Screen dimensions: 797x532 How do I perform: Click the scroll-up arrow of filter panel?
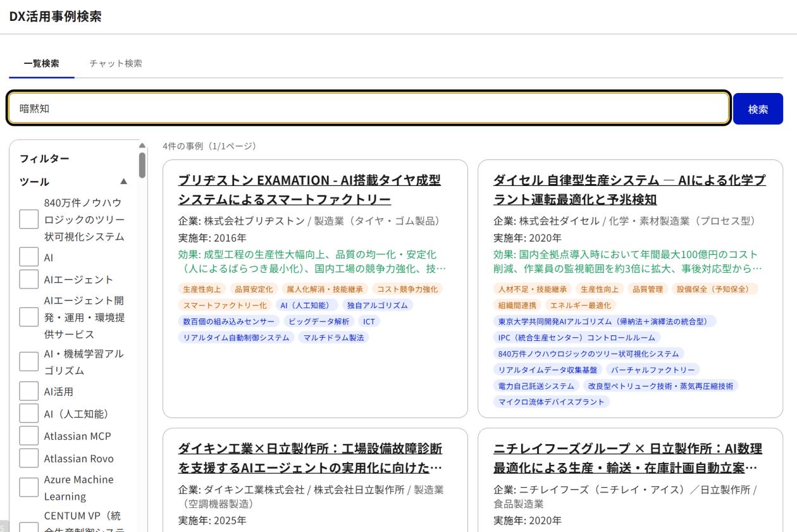(x=142, y=145)
